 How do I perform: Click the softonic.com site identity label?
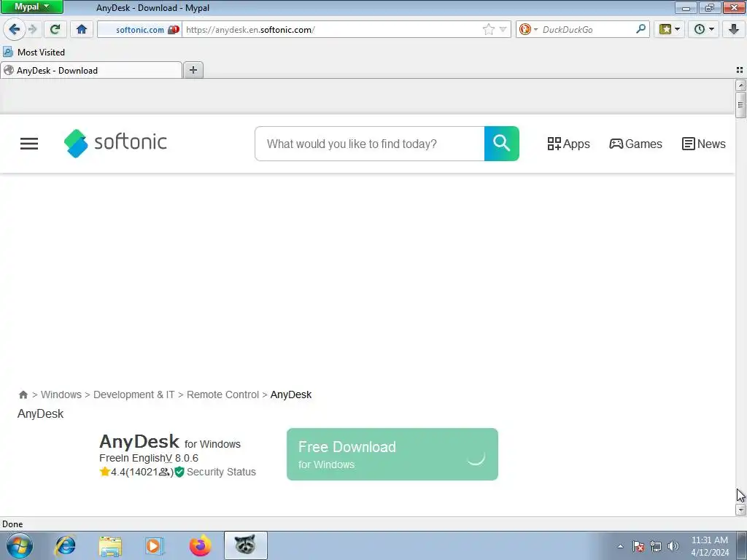coord(139,29)
